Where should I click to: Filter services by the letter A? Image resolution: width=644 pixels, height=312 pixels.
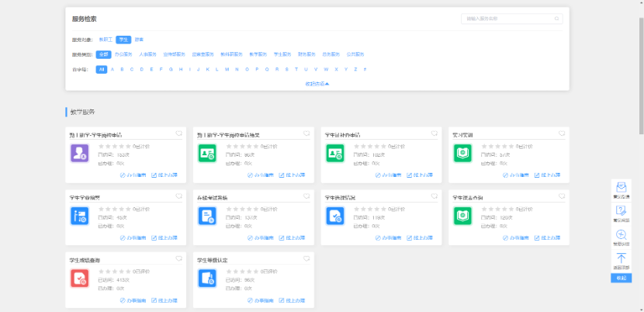coord(113,69)
